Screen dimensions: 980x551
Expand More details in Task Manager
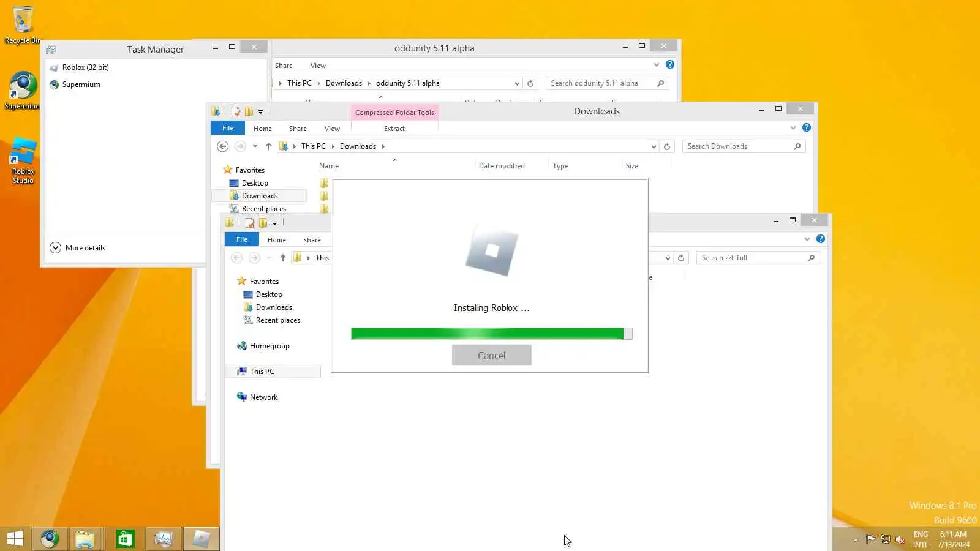pyautogui.click(x=78, y=248)
